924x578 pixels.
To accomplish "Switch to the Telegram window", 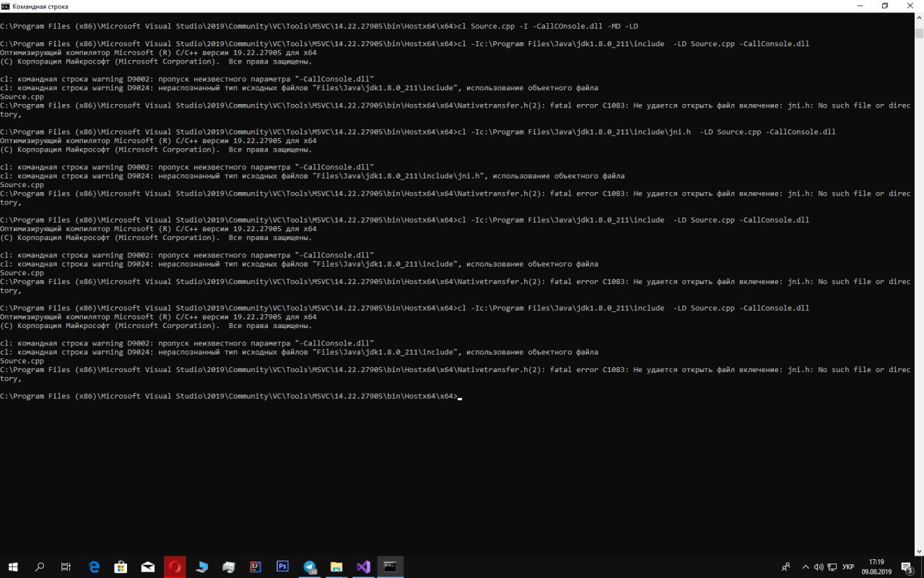I will tap(310, 567).
